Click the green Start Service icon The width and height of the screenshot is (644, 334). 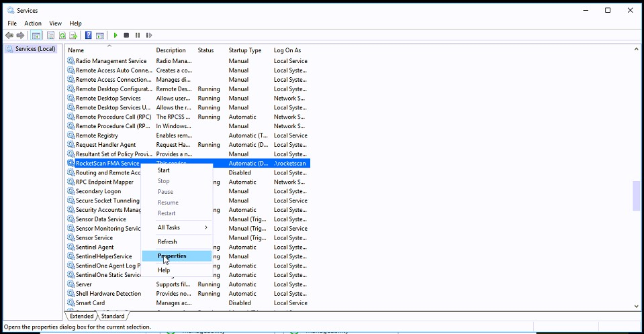[x=116, y=36]
